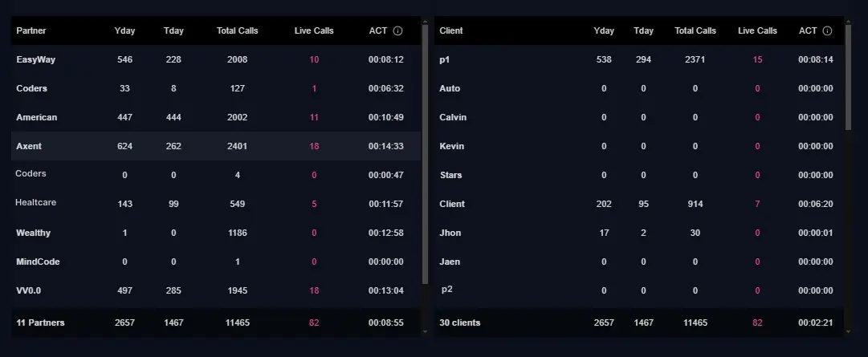Sort by Live Calls in Partner table

314,31
